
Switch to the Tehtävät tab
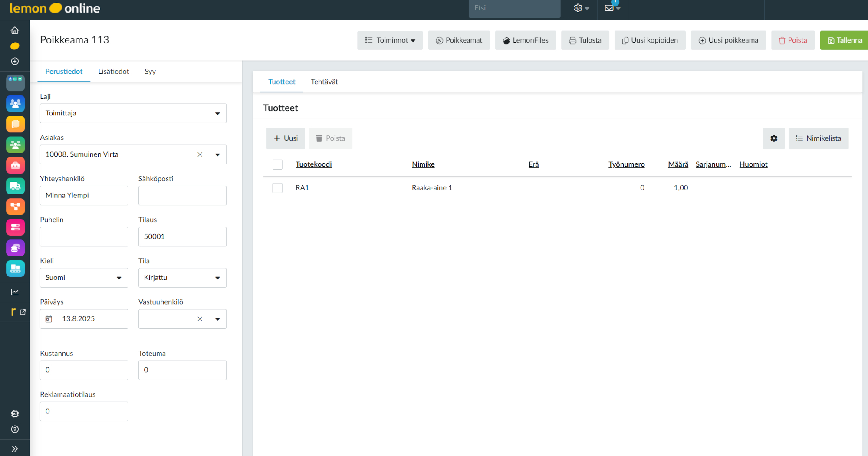pyautogui.click(x=324, y=82)
